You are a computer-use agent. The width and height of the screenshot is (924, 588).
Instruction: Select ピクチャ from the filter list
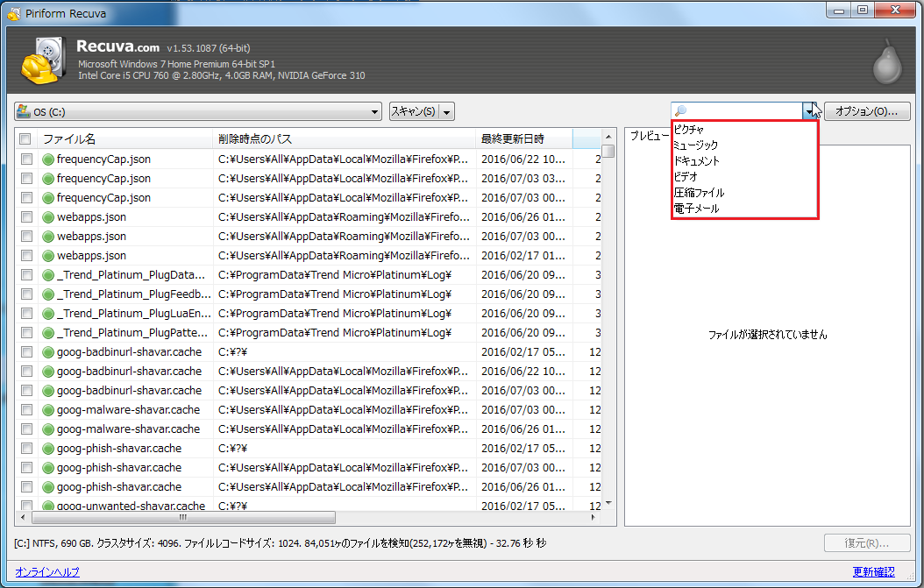[x=745, y=129]
